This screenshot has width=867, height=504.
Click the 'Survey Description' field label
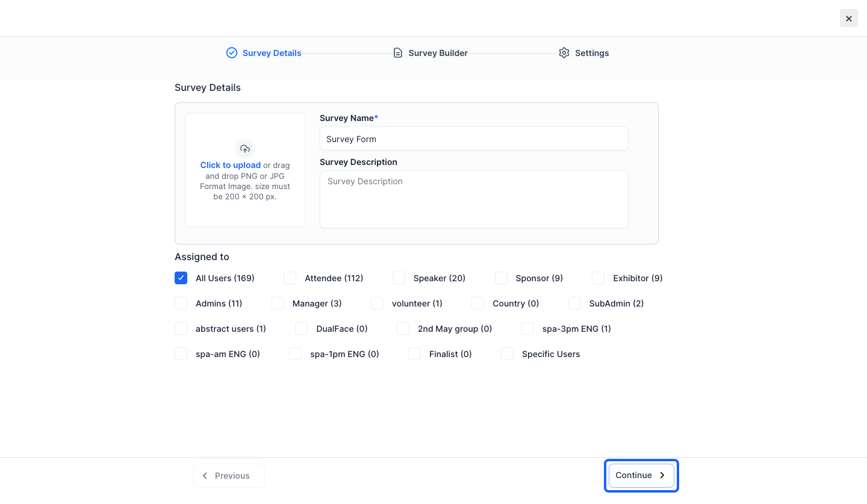click(x=358, y=162)
